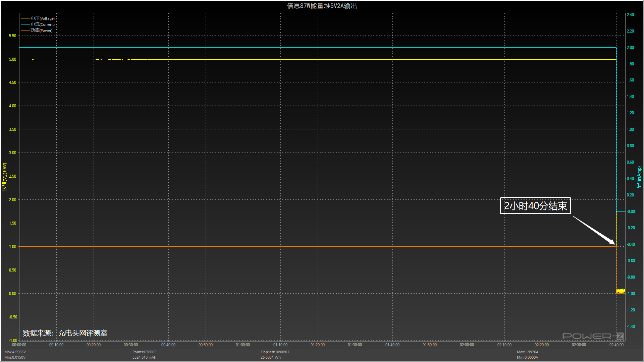Click the 数据来源:充电头网评测室 caption

pos(65,333)
